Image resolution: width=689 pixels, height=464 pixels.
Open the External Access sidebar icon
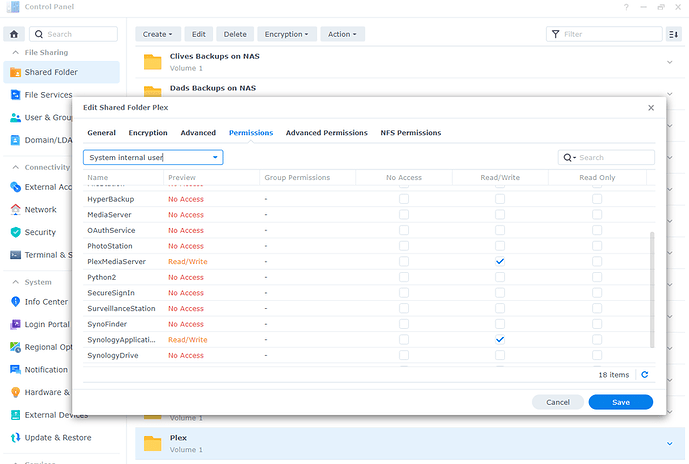point(15,187)
